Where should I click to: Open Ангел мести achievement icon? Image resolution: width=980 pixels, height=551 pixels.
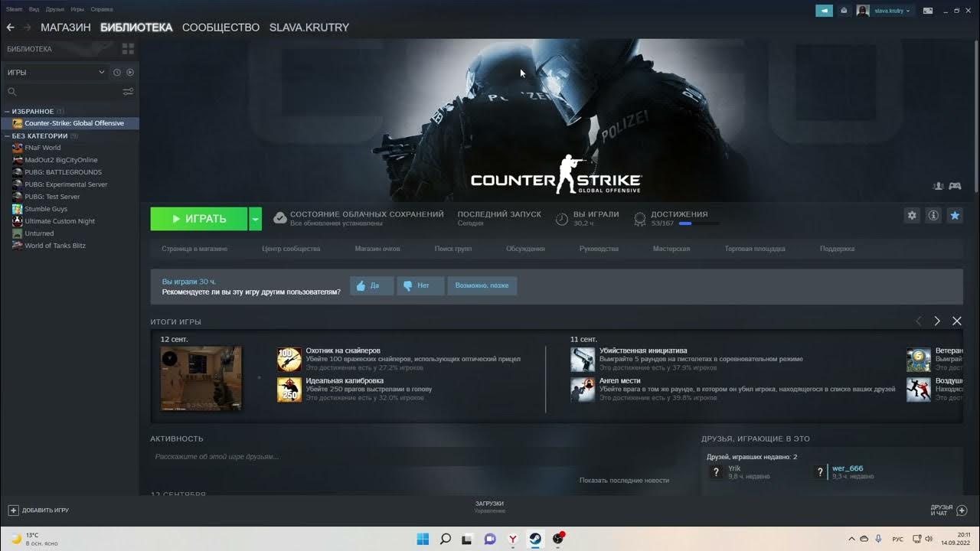click(583, 390)
